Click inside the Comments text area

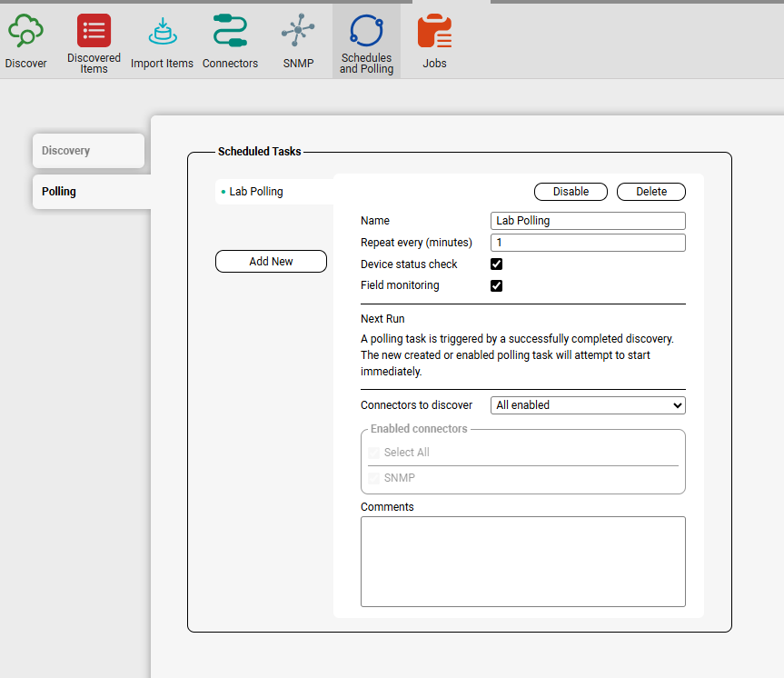(x=522, y=561)
